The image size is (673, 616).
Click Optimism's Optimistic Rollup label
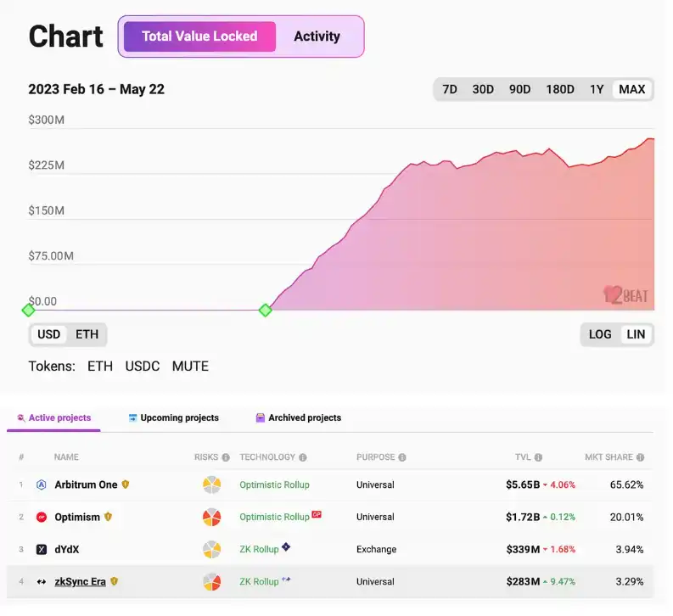click(274, 518)
